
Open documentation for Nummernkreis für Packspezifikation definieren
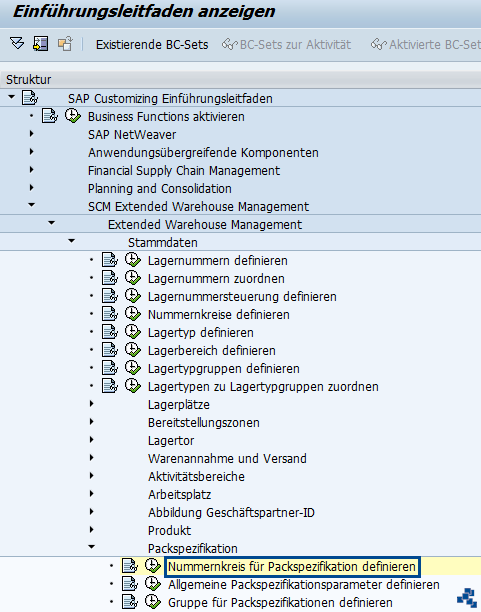click(130, 566)
